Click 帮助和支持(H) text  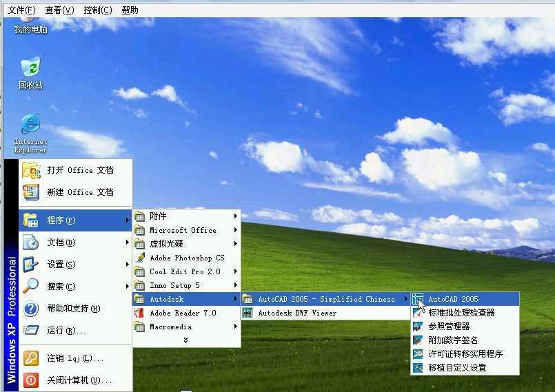(74, 309)
